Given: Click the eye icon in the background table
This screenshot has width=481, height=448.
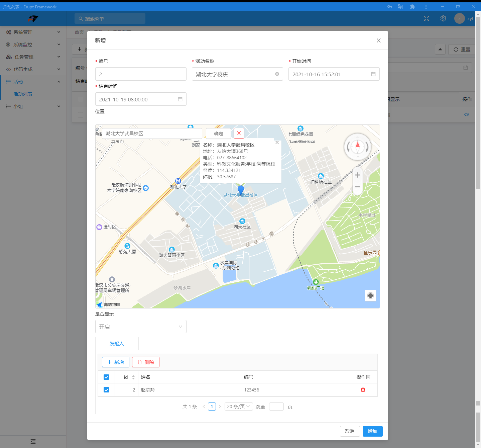Looking at the screenshot, I should click(x=467, y=114).
